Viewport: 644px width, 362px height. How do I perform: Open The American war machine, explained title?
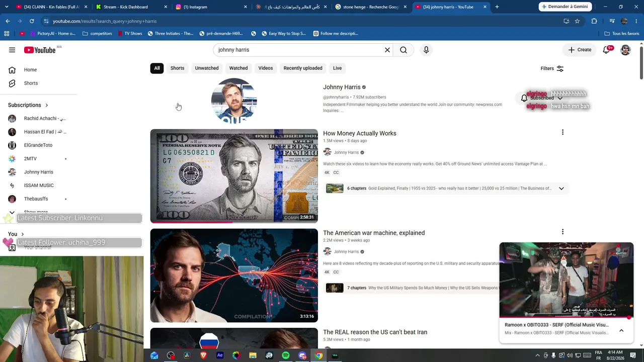coord(374,233)
